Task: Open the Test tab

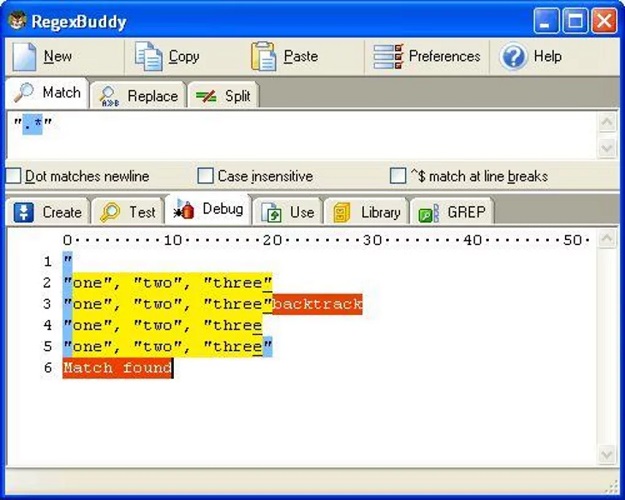Action: [128, 212]
